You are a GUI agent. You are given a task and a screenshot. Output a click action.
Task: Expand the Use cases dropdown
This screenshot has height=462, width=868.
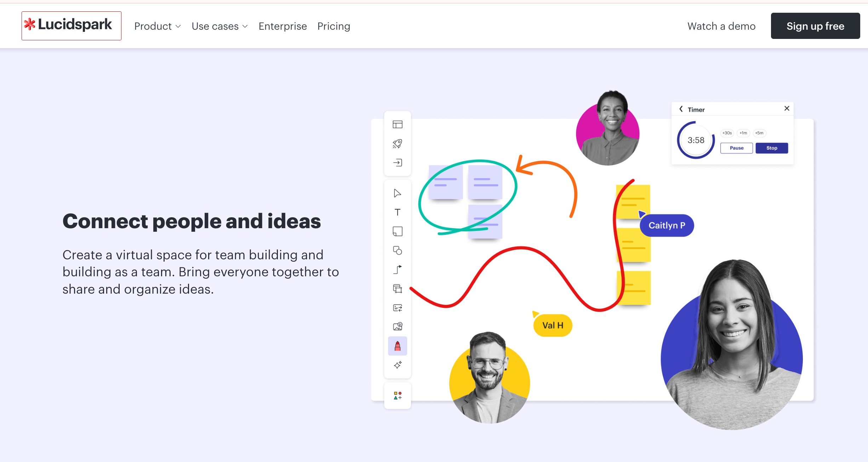click(219, 26)
